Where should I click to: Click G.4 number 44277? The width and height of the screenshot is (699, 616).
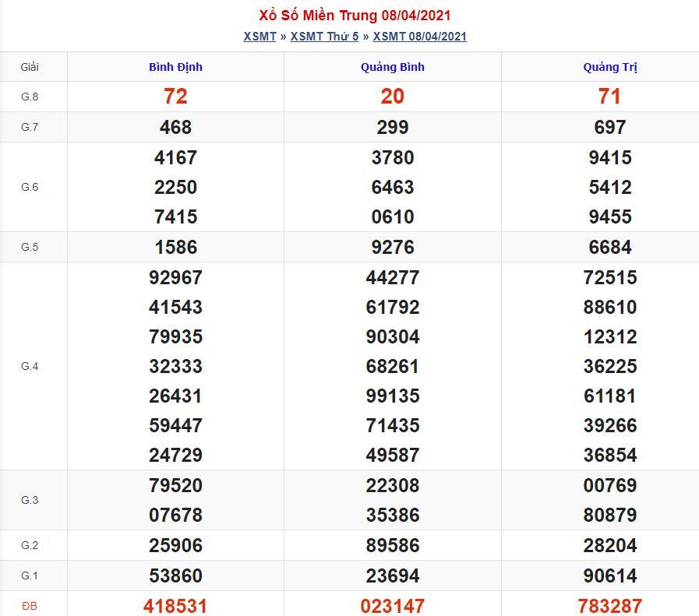pyautogui.click(x=393, y=277)
